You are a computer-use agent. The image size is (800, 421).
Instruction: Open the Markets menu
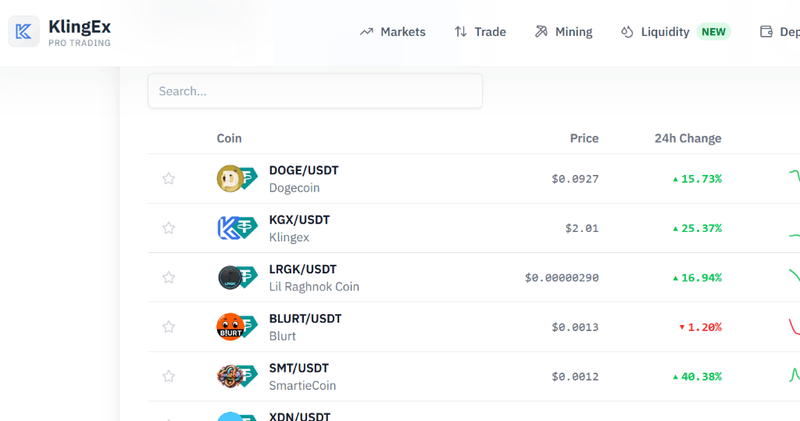pos(393,32)
